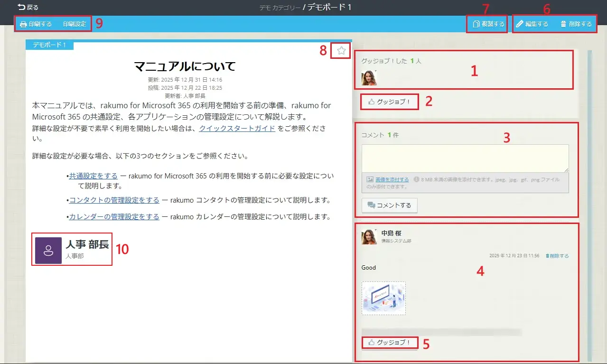Click the 人事 部長 author name

(x=87, y=244)
